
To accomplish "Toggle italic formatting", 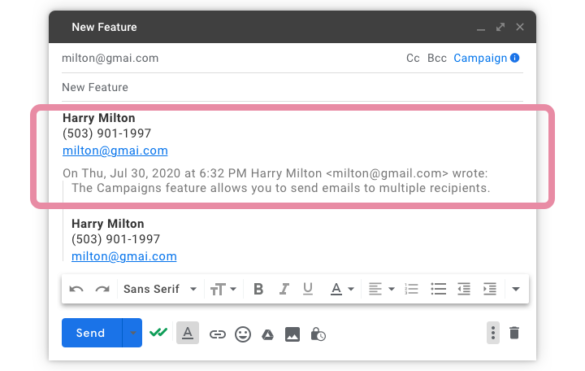I will (284, 289).
